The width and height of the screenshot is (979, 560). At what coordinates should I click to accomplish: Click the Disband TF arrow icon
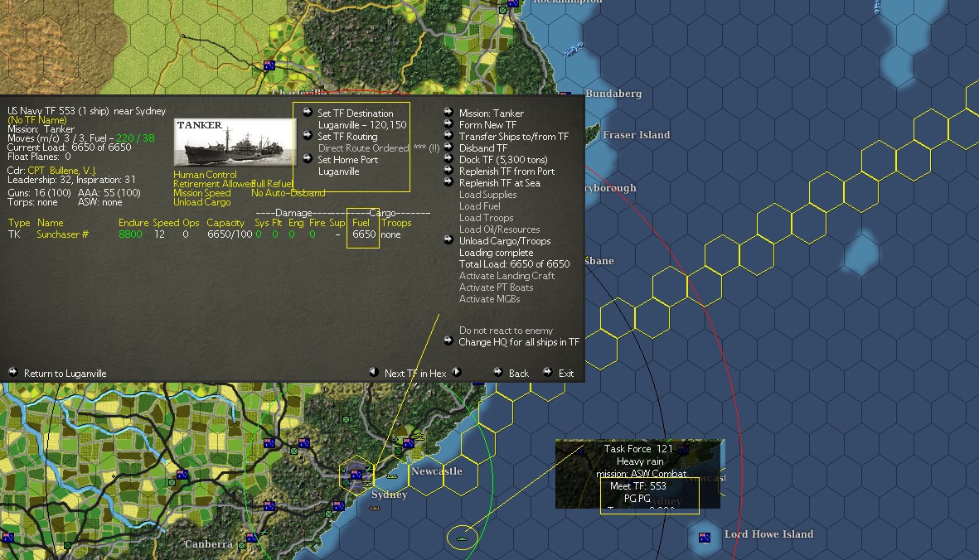click(x=448, y=147)
